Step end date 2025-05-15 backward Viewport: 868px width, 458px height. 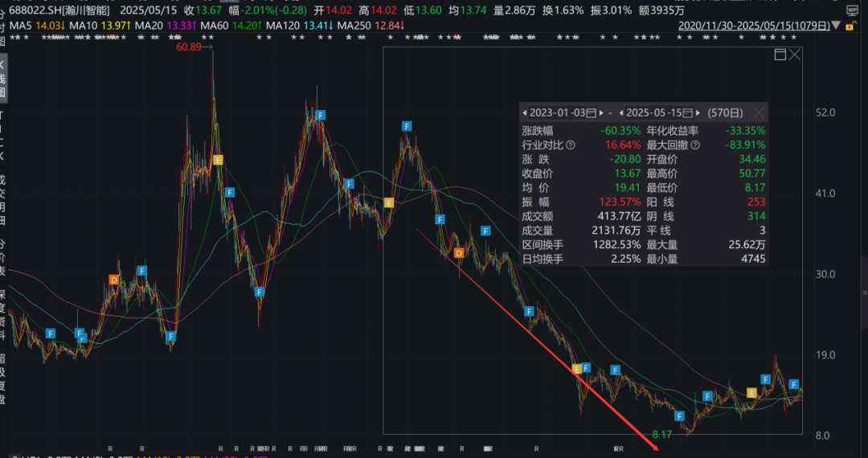(x=623, y=113)
